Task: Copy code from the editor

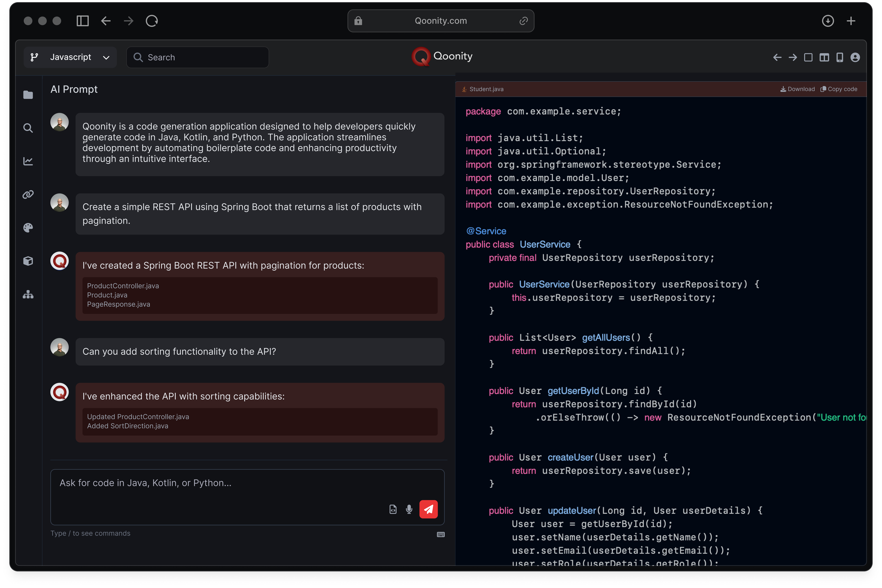Action: coord(839,89)
